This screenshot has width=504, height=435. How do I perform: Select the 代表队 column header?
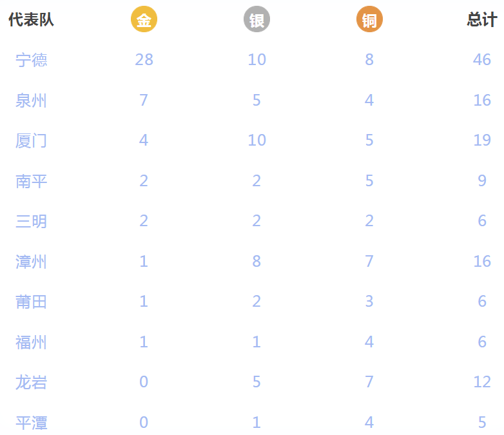(31, 19)
